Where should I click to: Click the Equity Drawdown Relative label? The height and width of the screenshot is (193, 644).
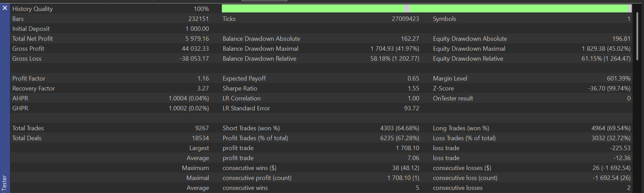(468, 59)
